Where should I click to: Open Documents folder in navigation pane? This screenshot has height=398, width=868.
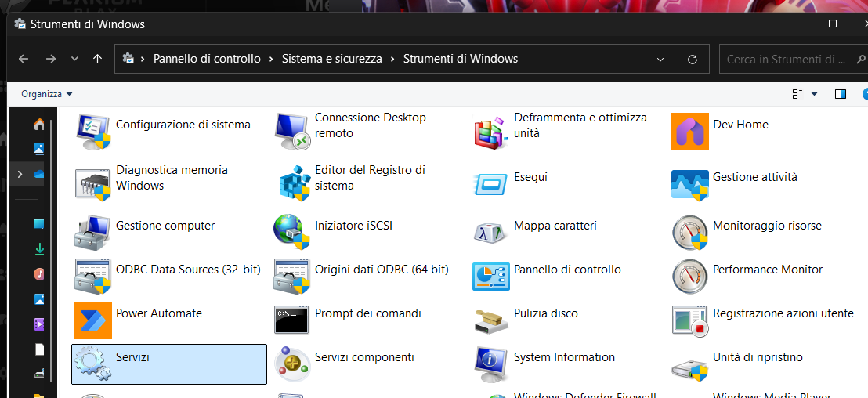tap(39, 349)
